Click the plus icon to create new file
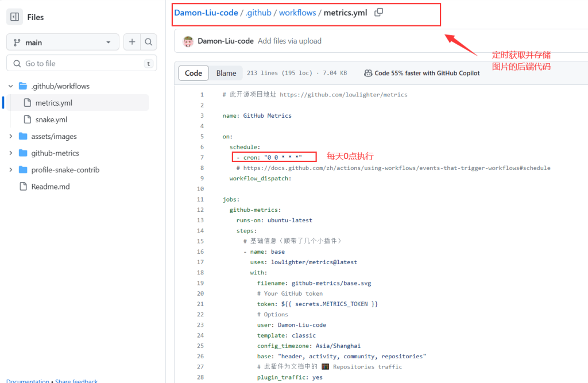This screenshot has width=588, height=383. point(133,42)
